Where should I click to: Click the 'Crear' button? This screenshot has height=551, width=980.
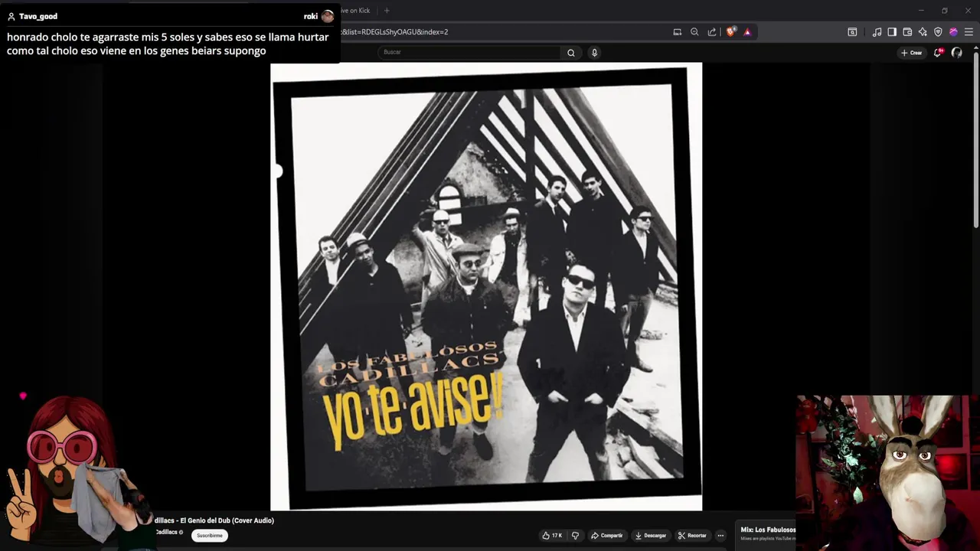click(911, 53)
